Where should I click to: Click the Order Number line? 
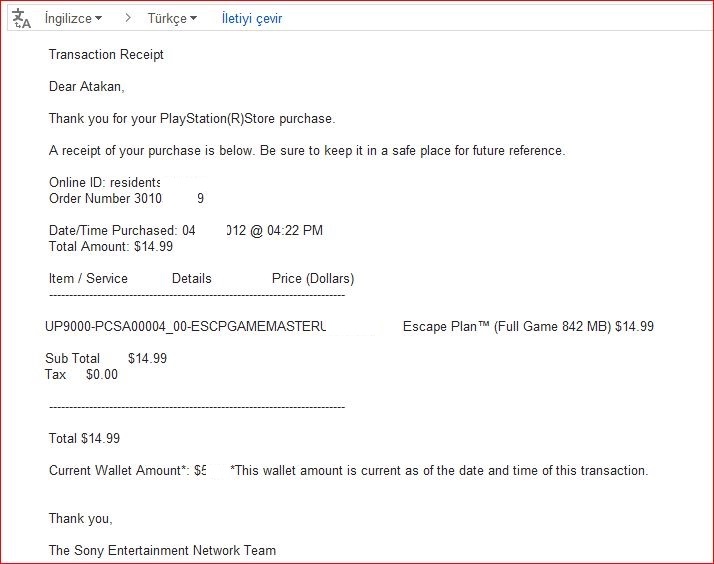point(126,198)
